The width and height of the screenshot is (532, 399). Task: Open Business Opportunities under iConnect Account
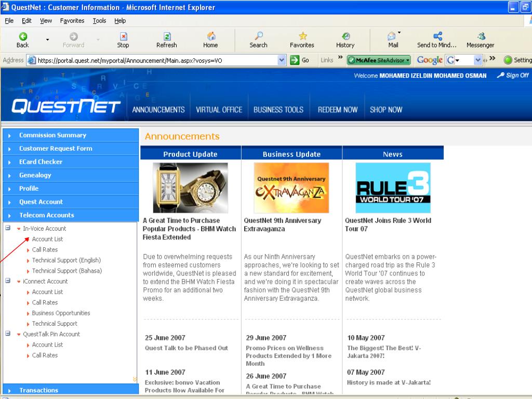pos(61,313)
